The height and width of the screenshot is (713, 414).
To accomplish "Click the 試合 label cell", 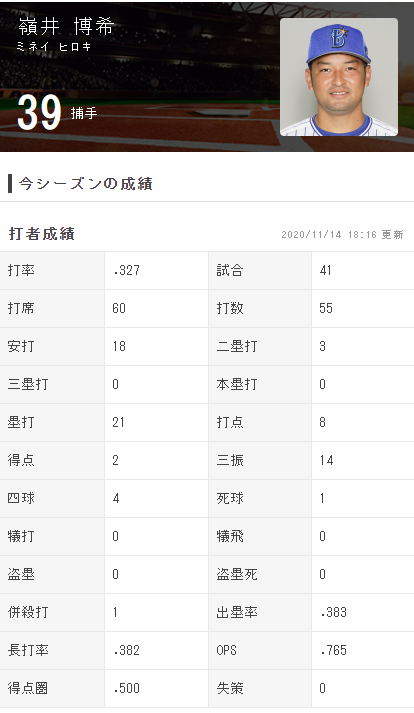I will (260, 271).
